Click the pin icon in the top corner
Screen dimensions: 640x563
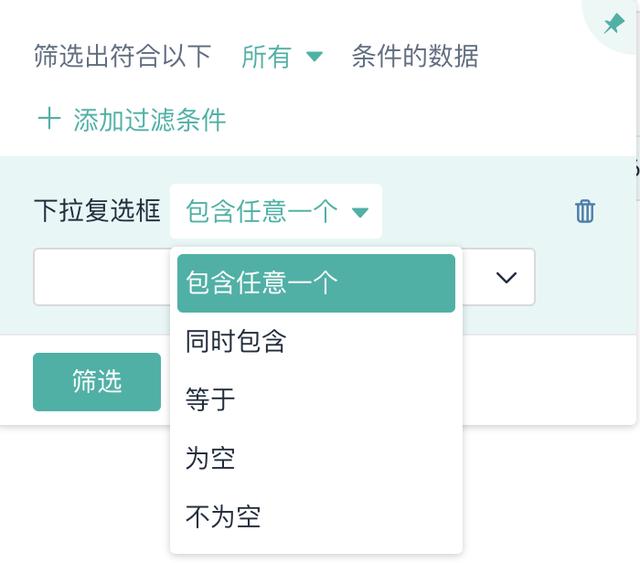pyautogui.click(x=613, y=24)
